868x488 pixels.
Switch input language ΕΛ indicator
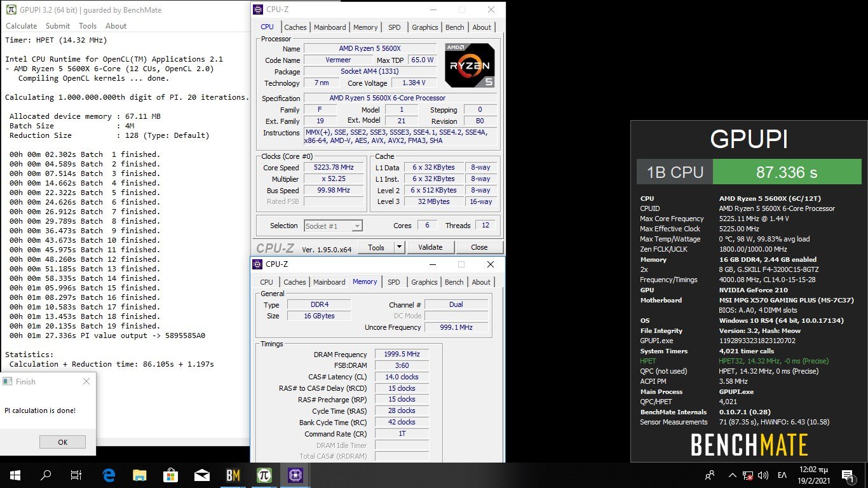click(783, 475)
